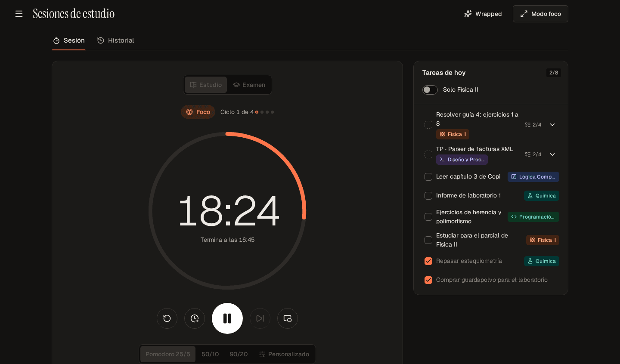Click the circular timer progress ring
The height and width of the screenshot is (364, 620).
(227, 211)
